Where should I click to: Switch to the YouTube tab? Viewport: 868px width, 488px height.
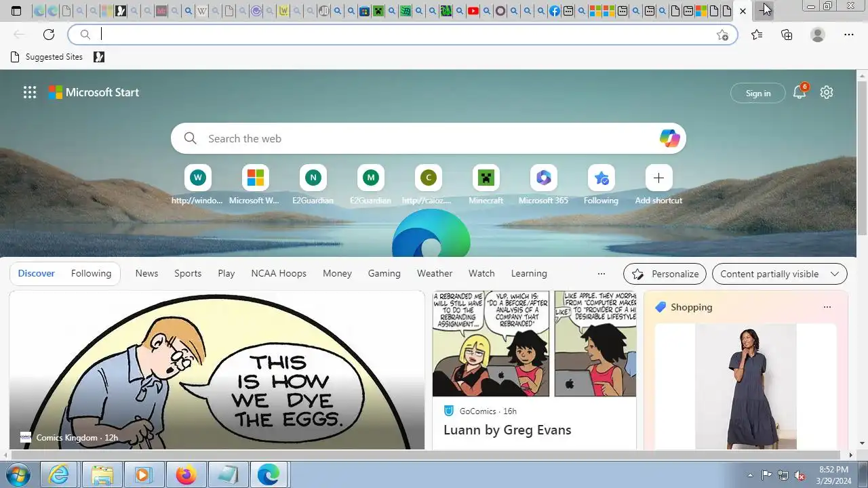point(473,11)
